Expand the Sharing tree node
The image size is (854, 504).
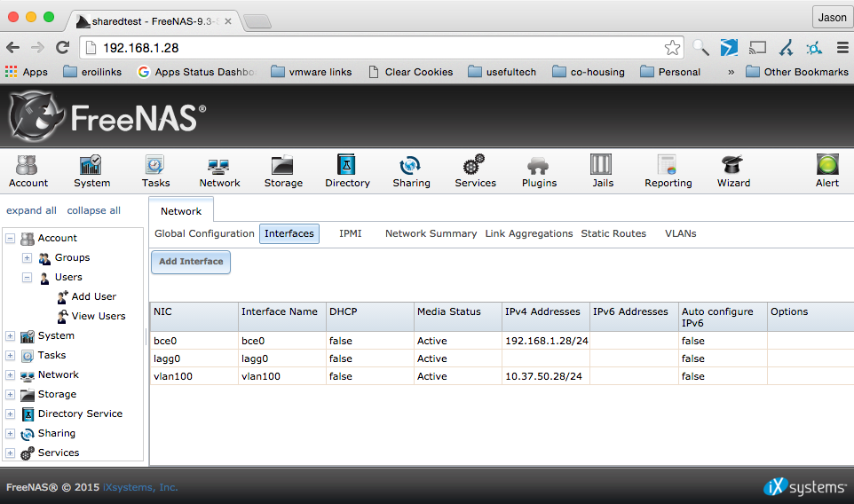point(10,434)
